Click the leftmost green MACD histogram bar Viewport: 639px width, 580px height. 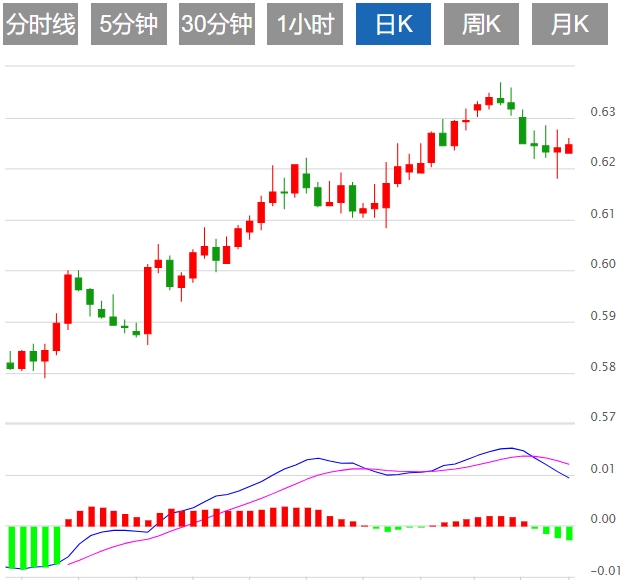click(10, 547)
